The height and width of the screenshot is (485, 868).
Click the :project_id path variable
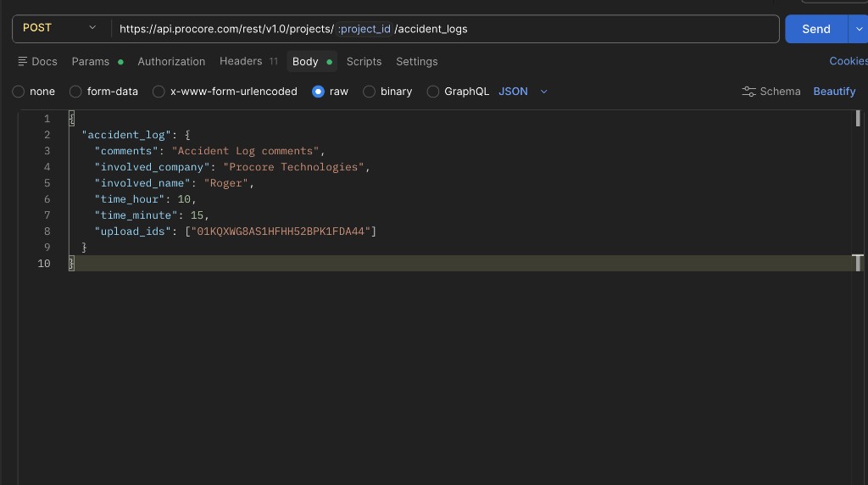click(x=364, y=29)
